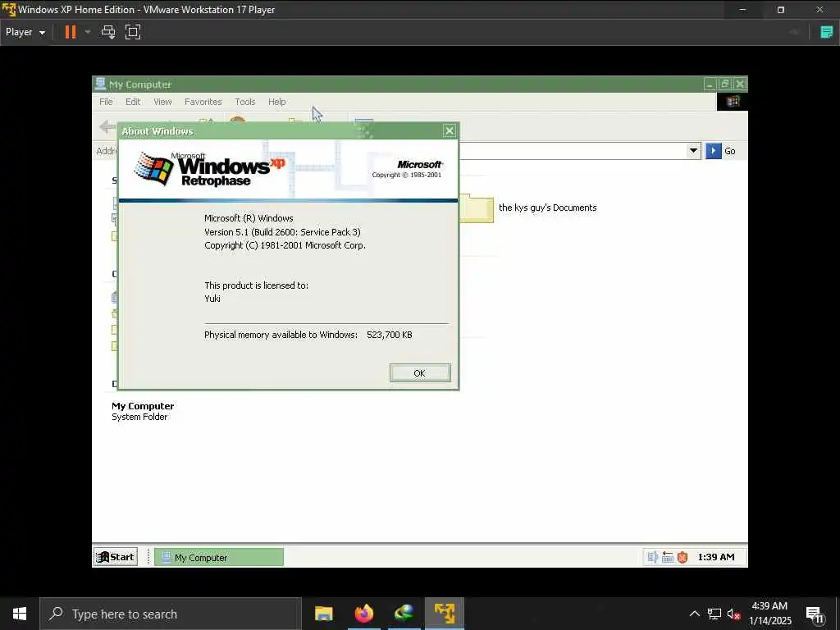
Task: Click the Windows 10 network tray icon
Action: (714, 614)
